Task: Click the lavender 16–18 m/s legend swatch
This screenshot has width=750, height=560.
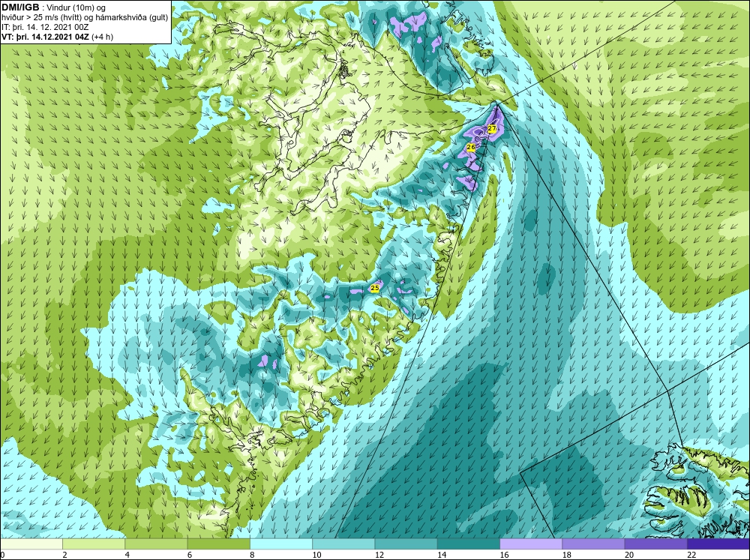Action: click(531, 544)
